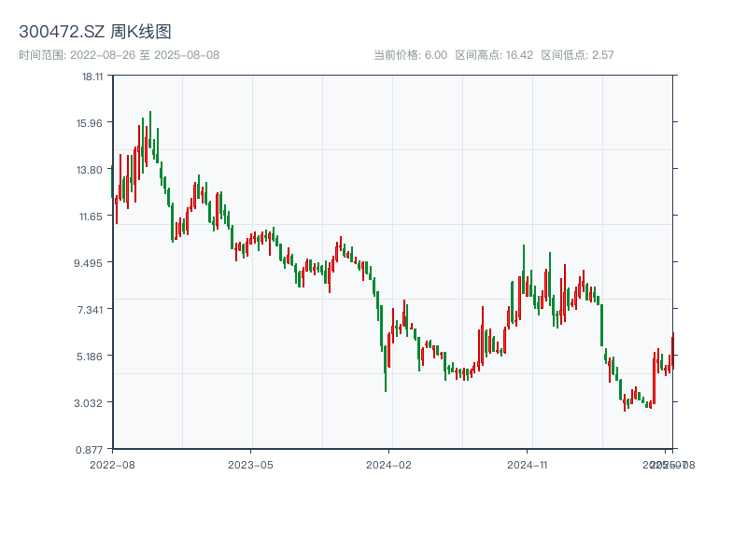Screen dimensions: 747x560
Task: Click the time range text 2022-08-26 to 2025-08-08
Action: (x=120, y=55)
